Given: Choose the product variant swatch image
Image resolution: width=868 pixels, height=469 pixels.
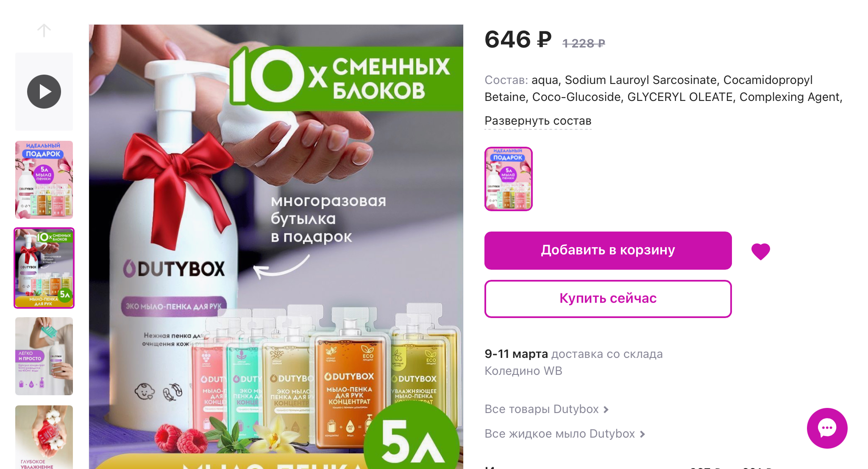Looking at the screenshot, I should (x=509, y=179).
